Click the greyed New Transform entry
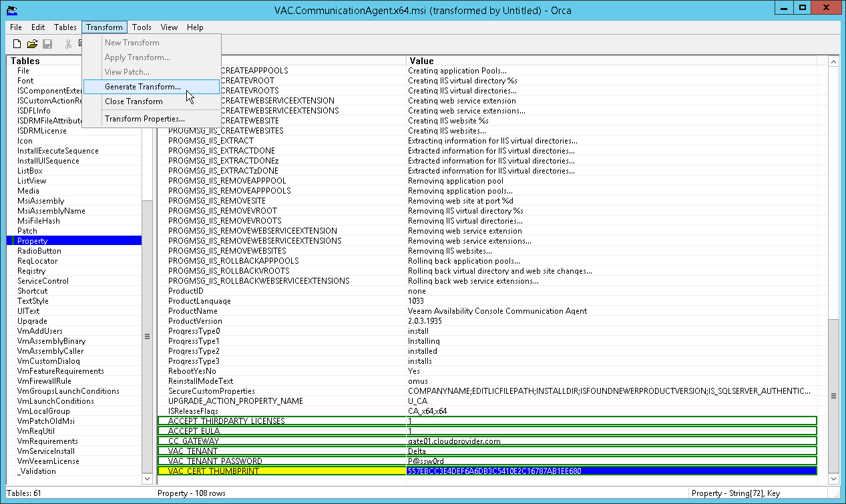Image resolution: width=846 pixels, height=504 pixels. tap(152, 43)
